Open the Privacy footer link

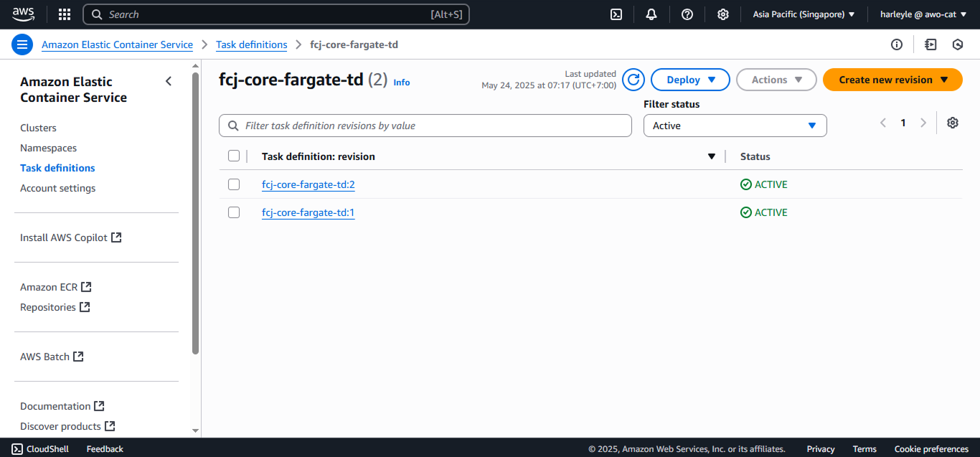coord(821,449)
